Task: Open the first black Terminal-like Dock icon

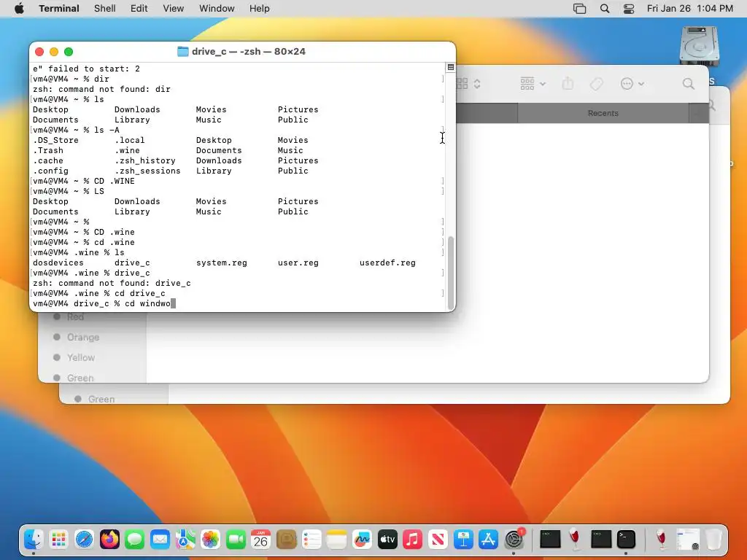Action: point(550,540)
